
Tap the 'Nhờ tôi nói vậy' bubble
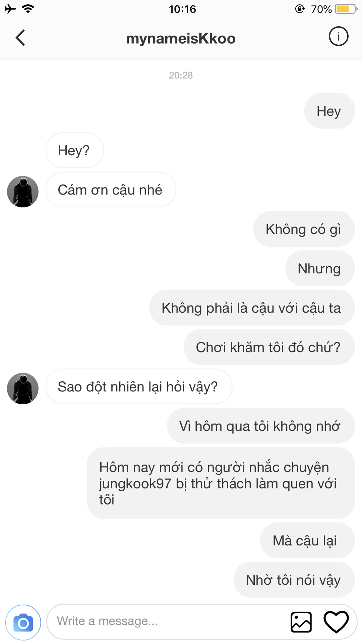tap(294, 580)
